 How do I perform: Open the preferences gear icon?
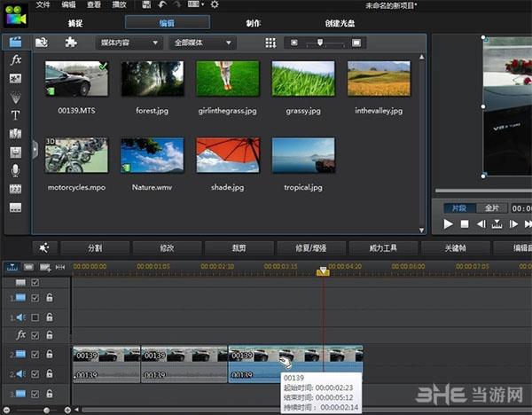click(x=215, y=4)
